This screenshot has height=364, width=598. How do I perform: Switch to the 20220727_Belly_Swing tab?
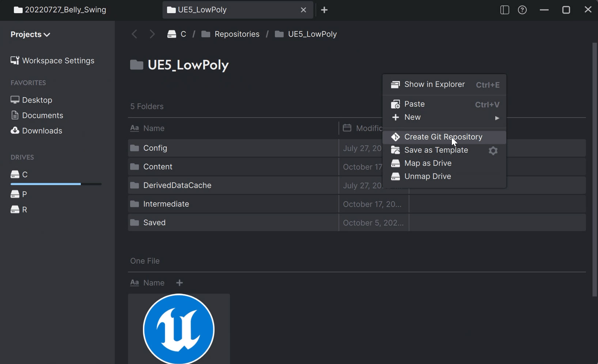point(60,10)
